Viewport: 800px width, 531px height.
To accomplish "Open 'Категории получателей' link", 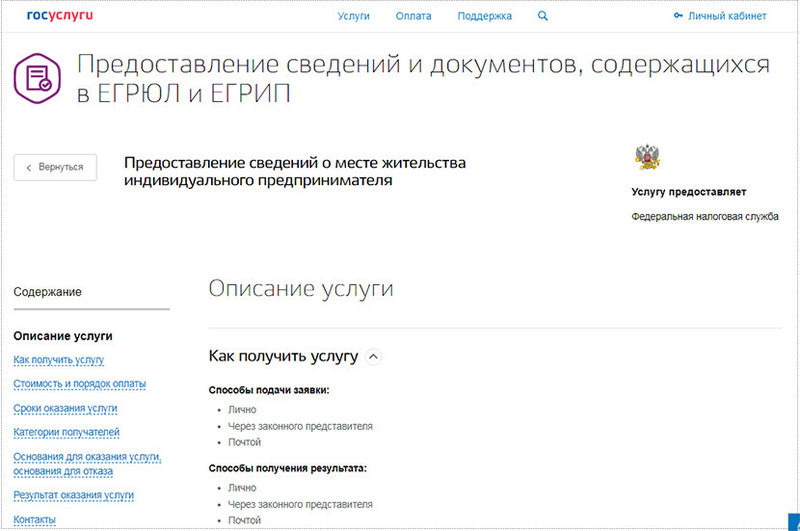I will [66, 433].
